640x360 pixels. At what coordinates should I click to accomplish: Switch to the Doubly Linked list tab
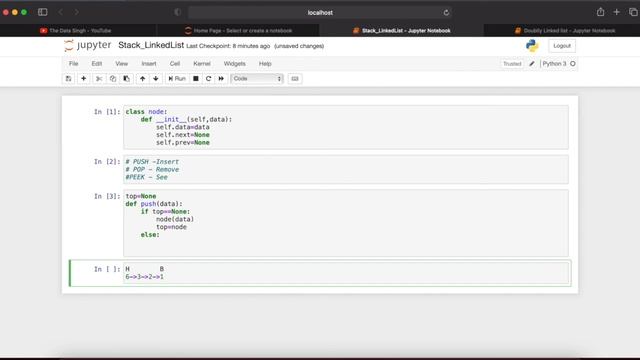pos(565,31)
